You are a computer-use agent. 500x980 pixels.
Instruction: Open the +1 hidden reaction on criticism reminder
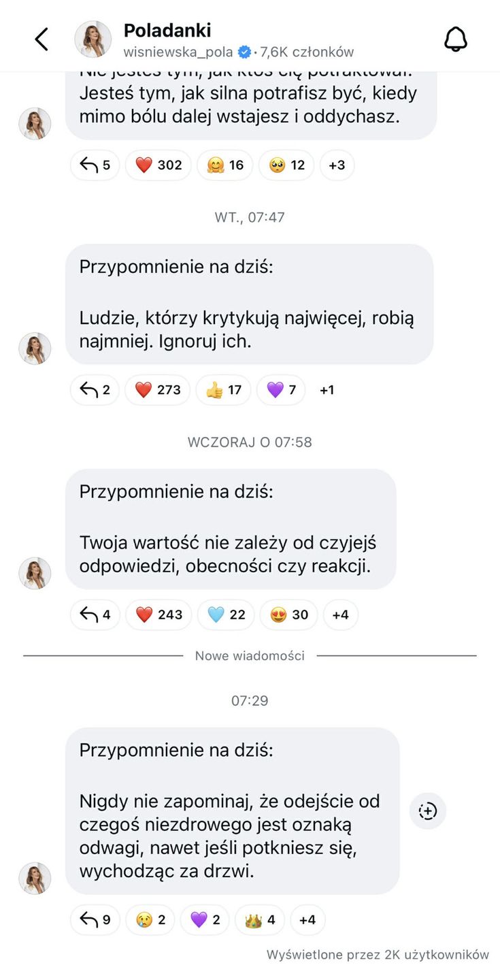(327, 390)
